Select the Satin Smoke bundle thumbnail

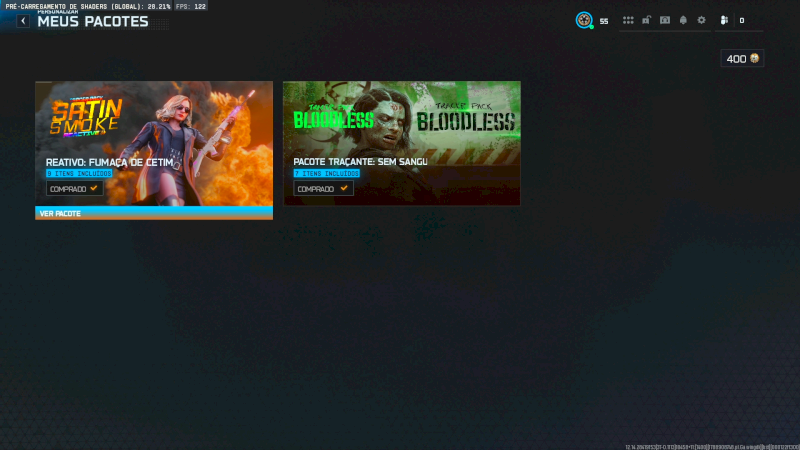coord(154,143)
